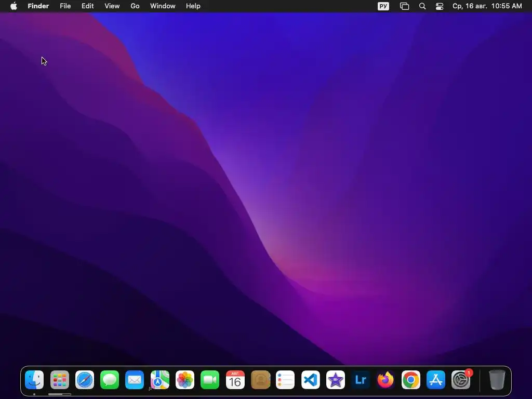The width and height of the screenshot is (532, 399).
Task: Open Spotlight search
Action: [422, 6]
